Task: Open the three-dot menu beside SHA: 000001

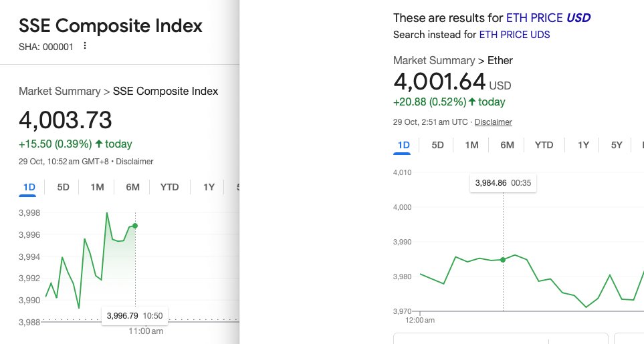Action: (84, 46)
